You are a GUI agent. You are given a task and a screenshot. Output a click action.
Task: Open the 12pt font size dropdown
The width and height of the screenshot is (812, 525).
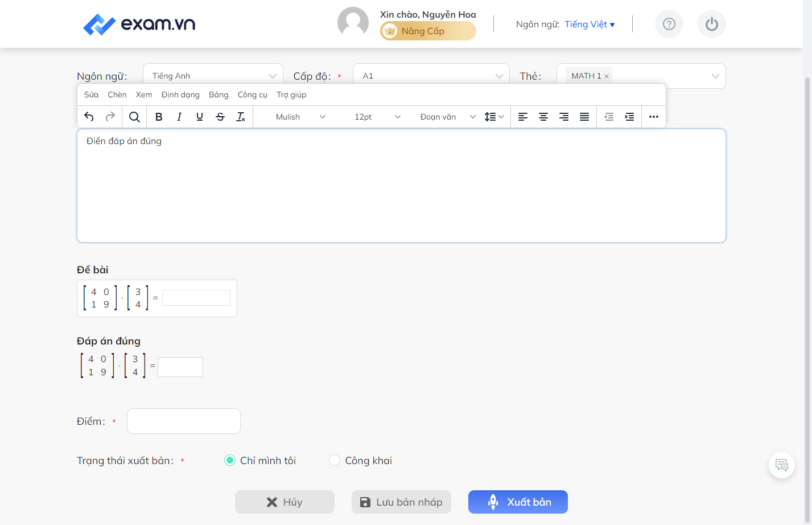click(377, 117)
